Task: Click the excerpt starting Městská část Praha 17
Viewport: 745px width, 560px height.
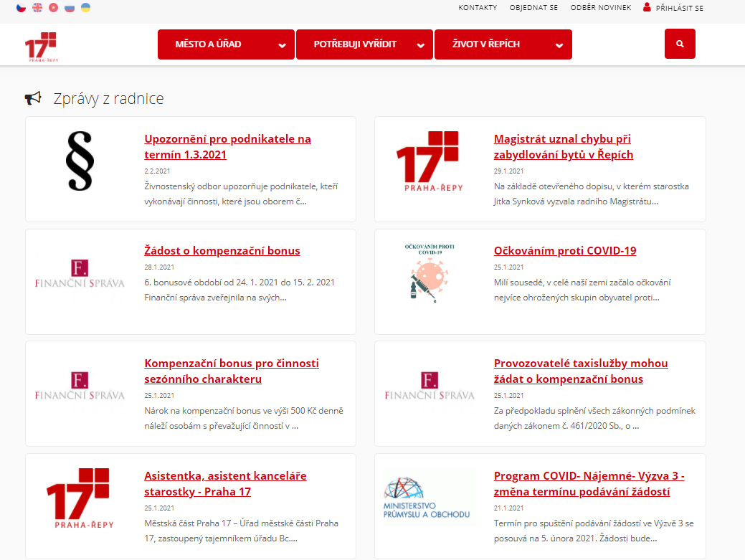Action: pyautogui.click(x=242, y=531)
